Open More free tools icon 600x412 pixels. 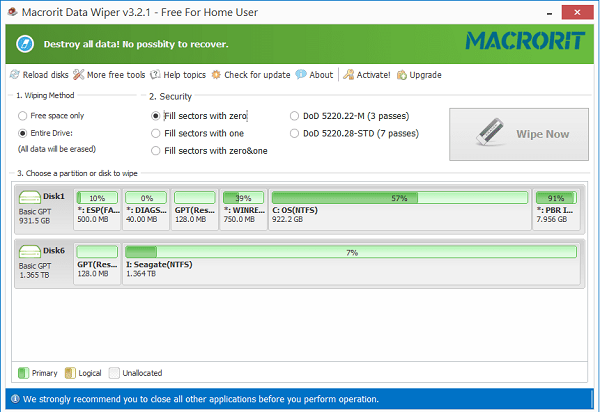pyautogui.click(x=78, y=75)
